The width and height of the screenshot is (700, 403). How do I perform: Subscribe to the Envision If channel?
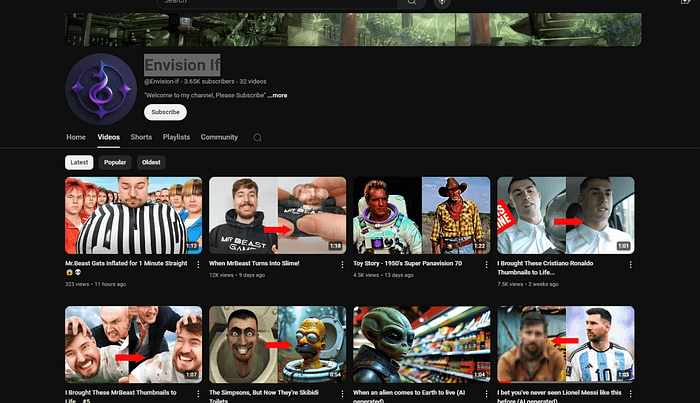[165, 112]
